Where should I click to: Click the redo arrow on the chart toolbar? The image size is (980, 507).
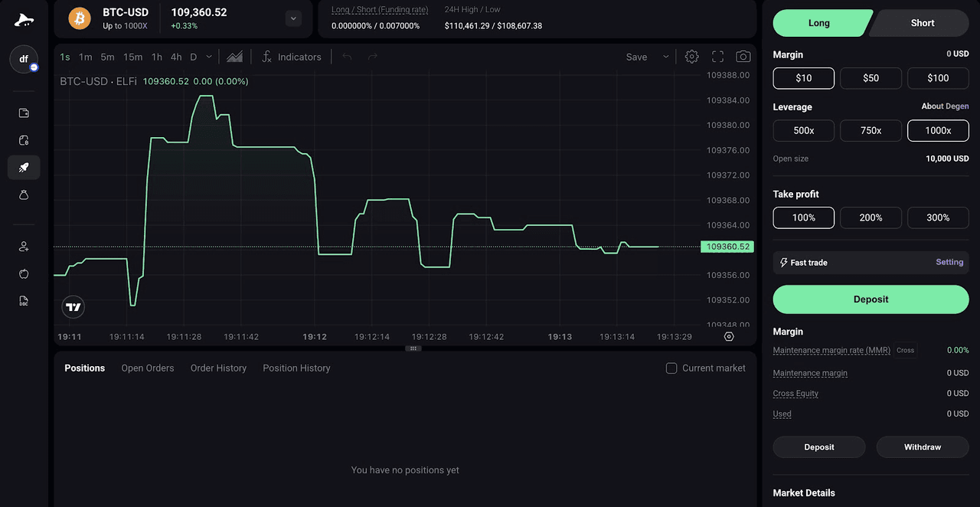[373, 57]
